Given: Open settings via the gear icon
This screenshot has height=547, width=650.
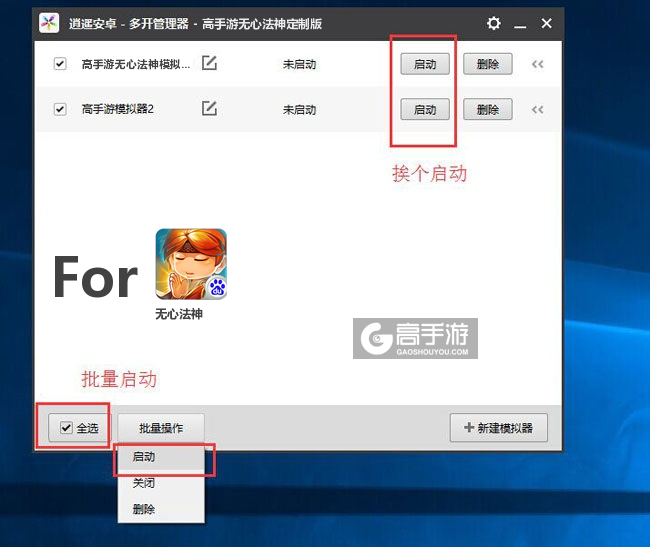Looking at the screenshot, I should click(x=493, y=23).
